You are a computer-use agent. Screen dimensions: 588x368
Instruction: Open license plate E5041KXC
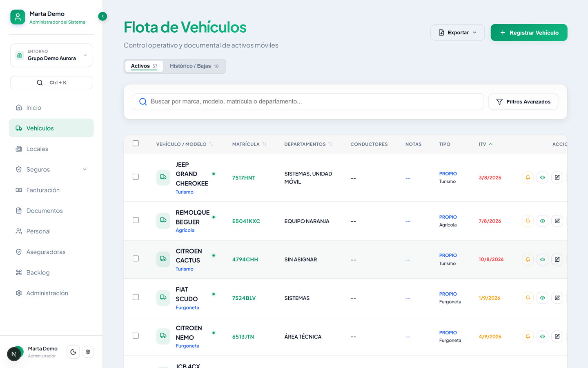246,221
